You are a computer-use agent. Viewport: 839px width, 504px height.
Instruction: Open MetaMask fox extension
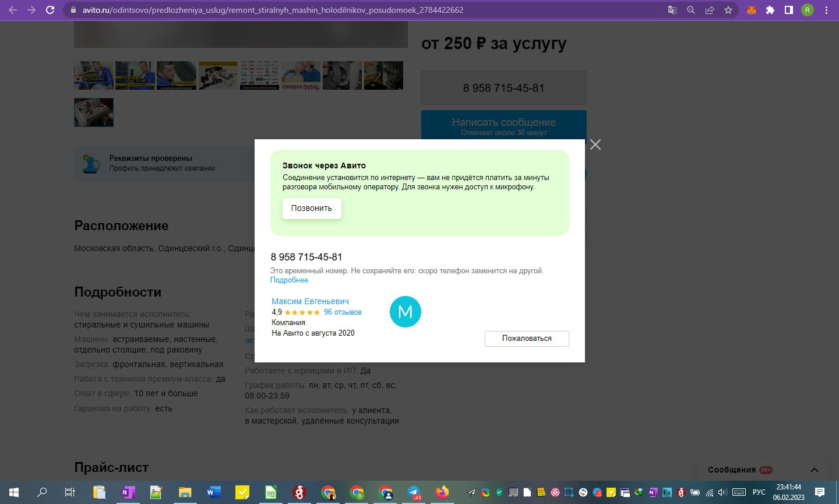(752, 10)
